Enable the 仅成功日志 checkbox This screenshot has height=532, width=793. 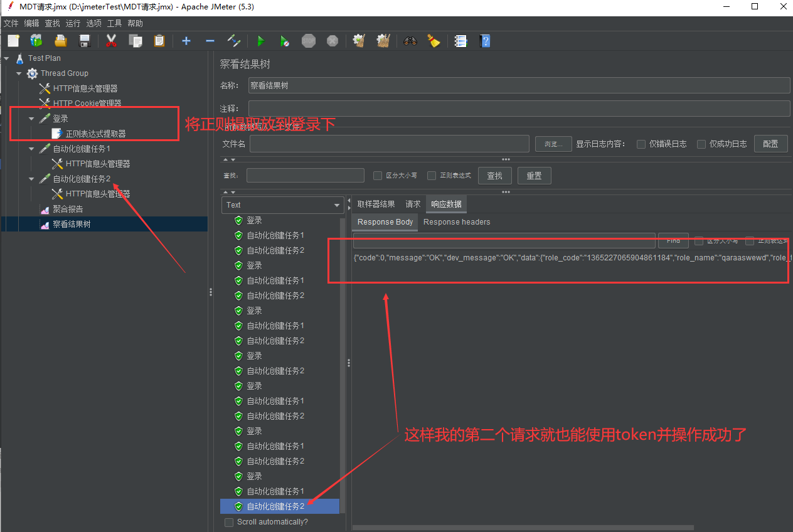pos(701,144)
